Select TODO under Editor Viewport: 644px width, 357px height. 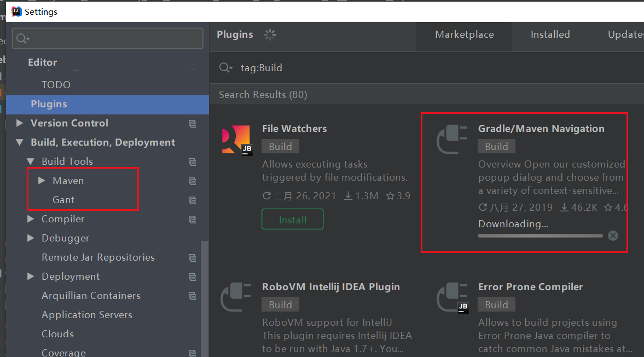[56, 85]
